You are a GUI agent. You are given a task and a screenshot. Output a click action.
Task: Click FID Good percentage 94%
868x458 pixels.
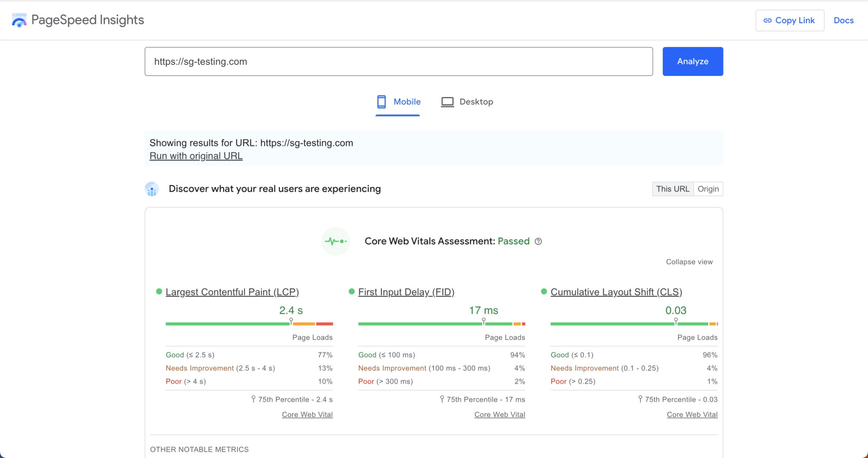[518, 355]
